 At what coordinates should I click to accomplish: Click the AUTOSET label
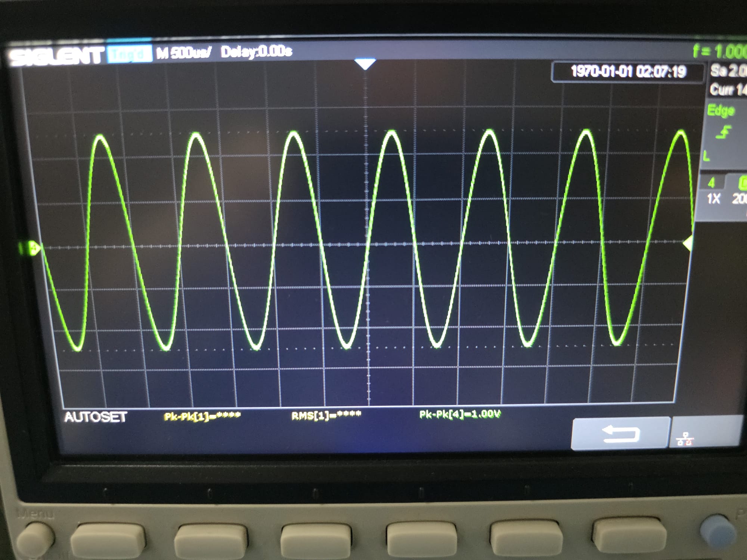(x=96, y=417)
